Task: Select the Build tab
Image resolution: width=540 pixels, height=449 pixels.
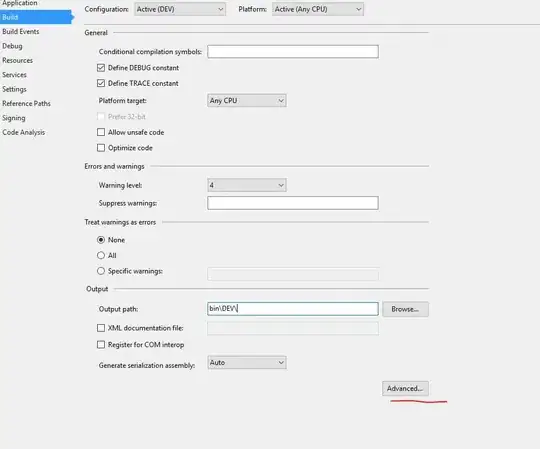Action: click(36, 17)
